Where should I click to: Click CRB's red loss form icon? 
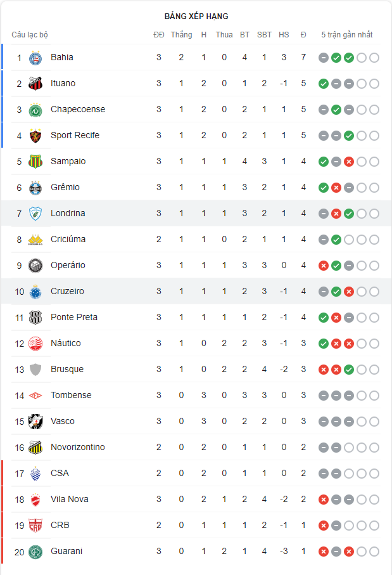[x=324, y=526]
